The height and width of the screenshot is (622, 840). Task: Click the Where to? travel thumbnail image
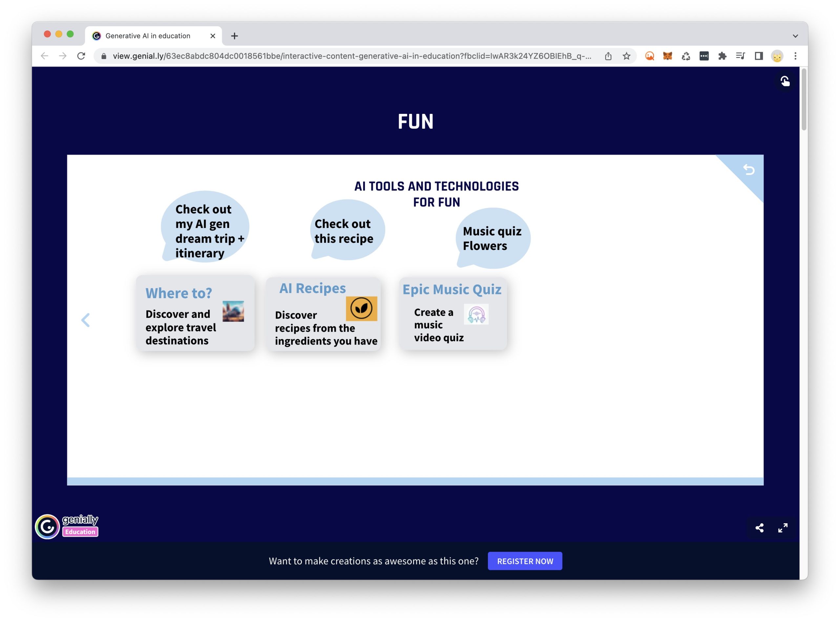tap(233, 311)
